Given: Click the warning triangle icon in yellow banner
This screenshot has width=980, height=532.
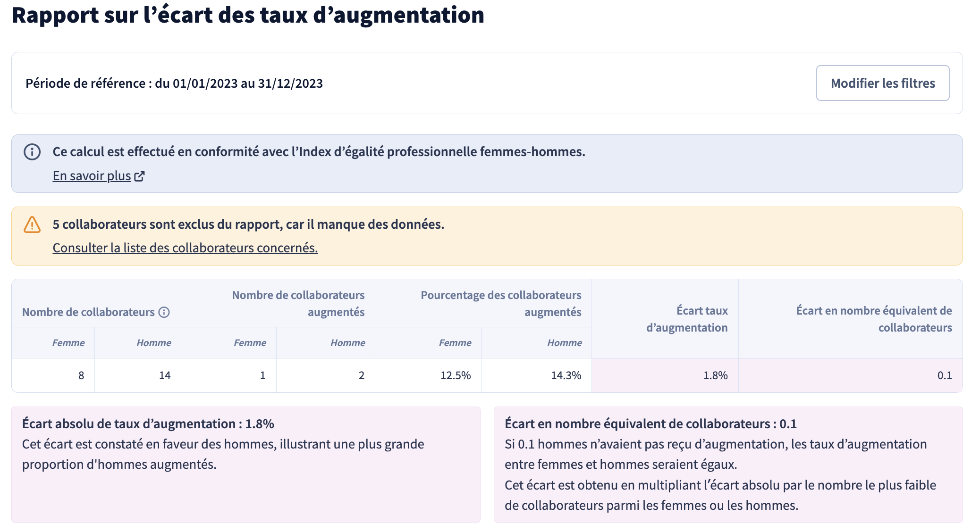Looking at the screenshot, I should (32, 224).
